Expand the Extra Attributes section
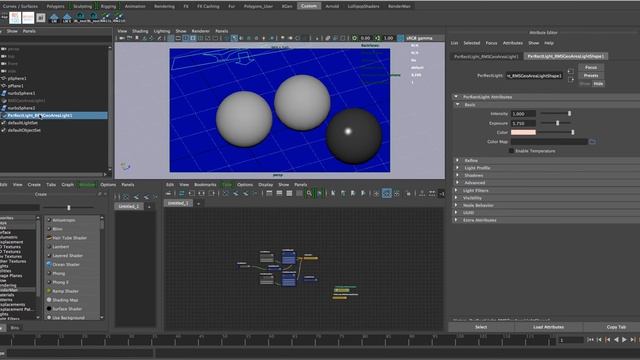This screenshot has height=360, width=640. 456,220
